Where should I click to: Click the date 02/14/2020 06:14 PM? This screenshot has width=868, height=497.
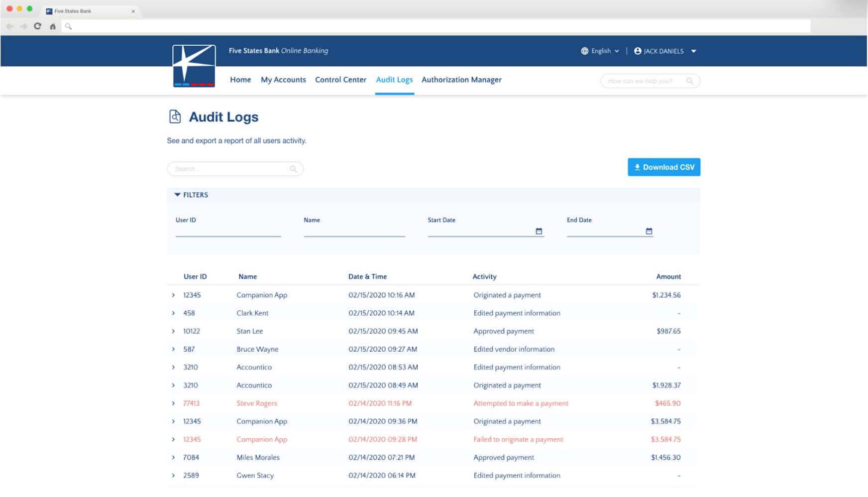382,476
